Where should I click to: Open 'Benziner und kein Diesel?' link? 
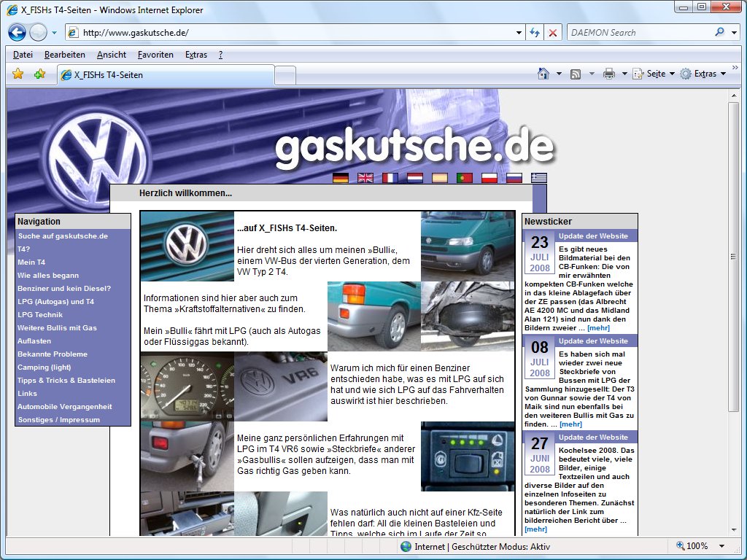point(64,289)
